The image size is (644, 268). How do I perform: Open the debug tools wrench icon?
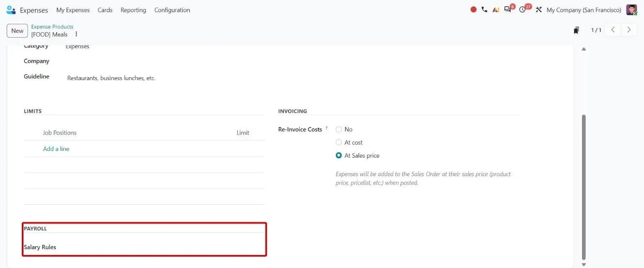pyautogui.click(x=539, y=10)
